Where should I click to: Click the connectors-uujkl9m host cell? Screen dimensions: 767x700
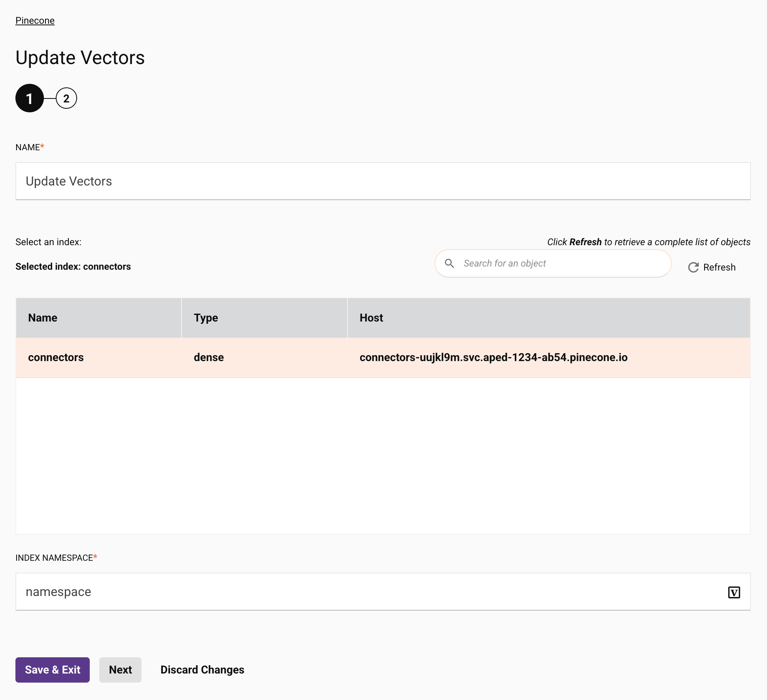click(x=549, y=358)
